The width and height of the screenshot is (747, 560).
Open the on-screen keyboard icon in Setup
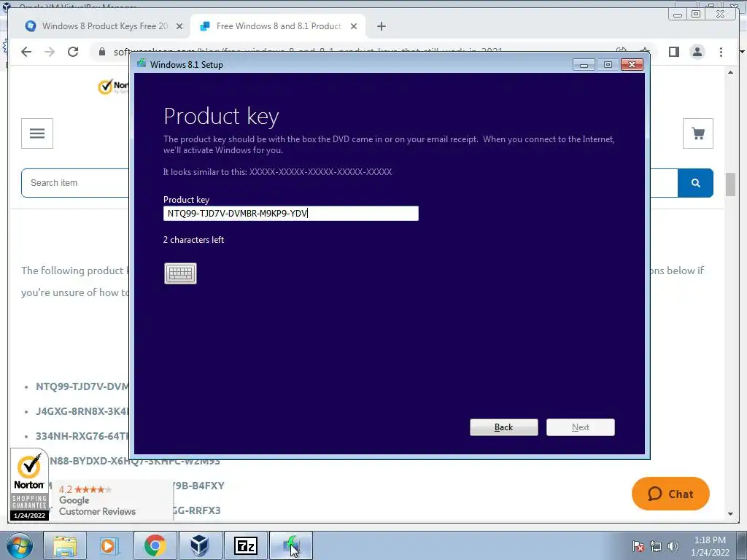click(x=180, y=273)
